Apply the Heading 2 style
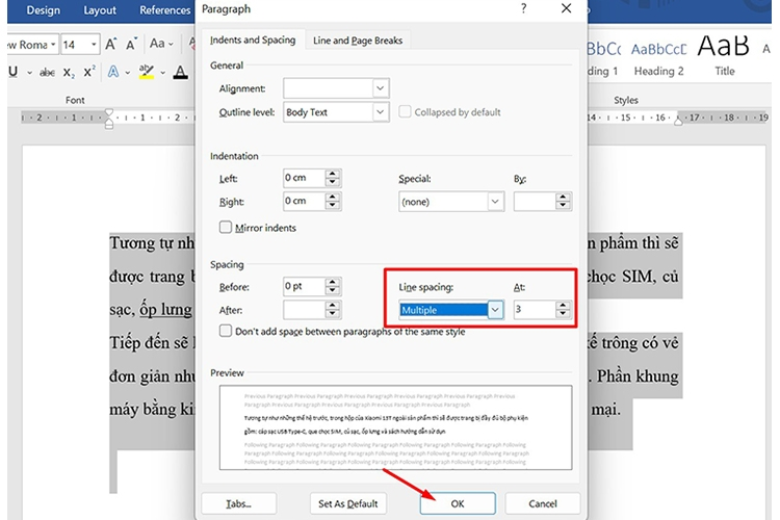The image size is (780, 520). pyautogui.click(x=659, y=59)
